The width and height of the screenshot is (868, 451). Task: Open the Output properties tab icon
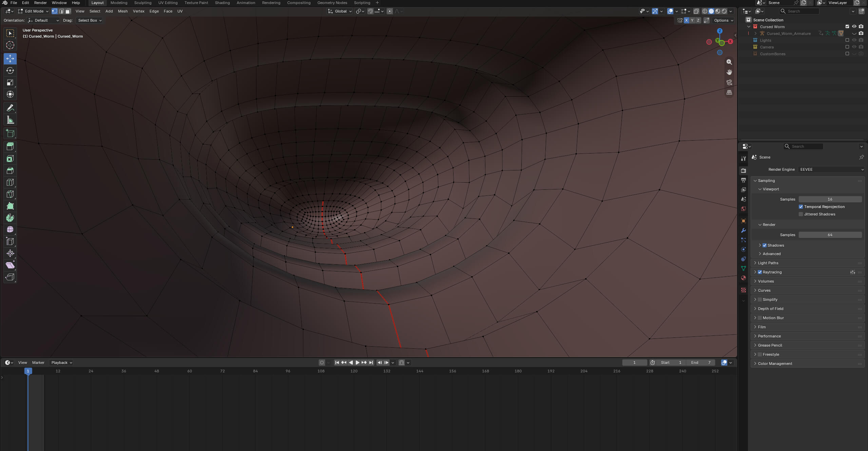click(x=744, y=180)
